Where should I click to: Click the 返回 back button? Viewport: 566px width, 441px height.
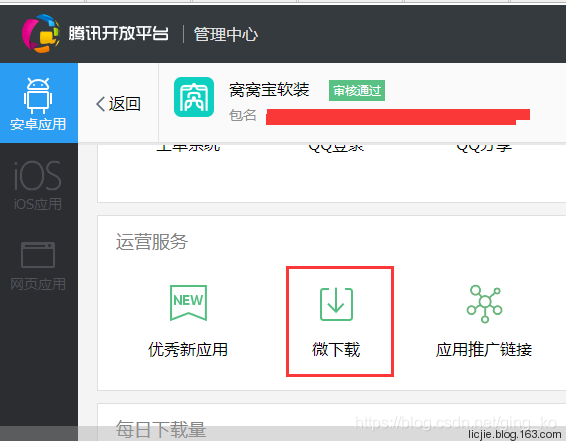tap(118, 104)
